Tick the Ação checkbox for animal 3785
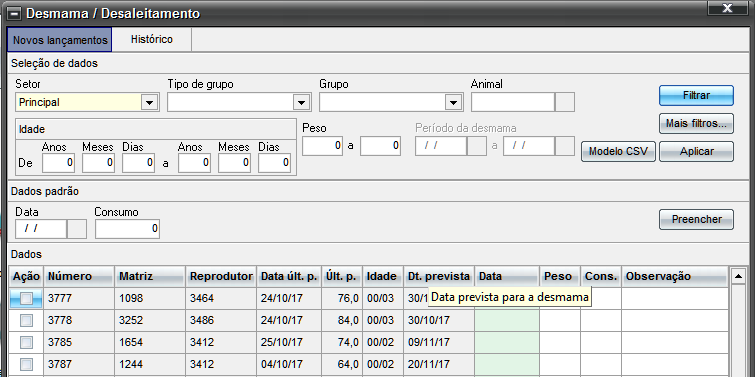Image resolution: width=755 pixels, height=377 pixels. [26, 342]
